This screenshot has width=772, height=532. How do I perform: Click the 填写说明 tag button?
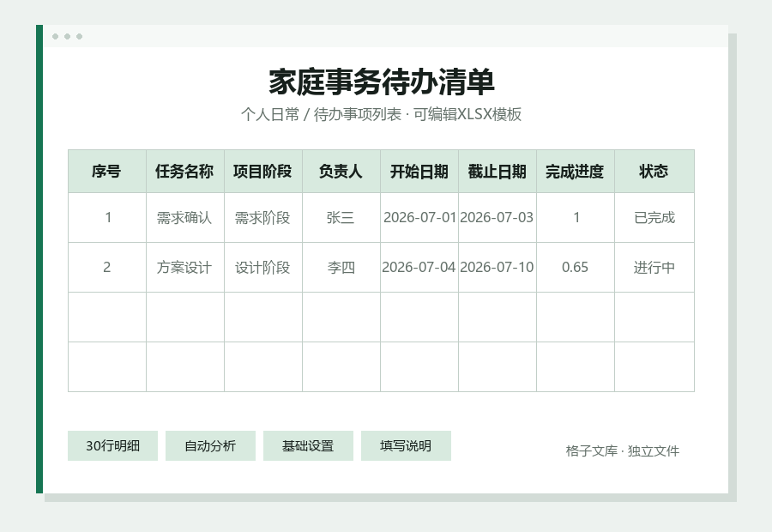tap(406, 446)
